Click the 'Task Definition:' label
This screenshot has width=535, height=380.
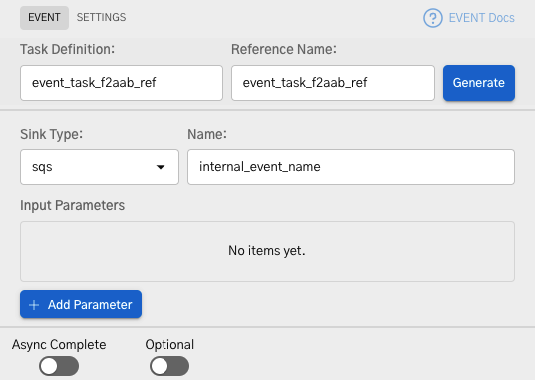[x=68, y=49]
